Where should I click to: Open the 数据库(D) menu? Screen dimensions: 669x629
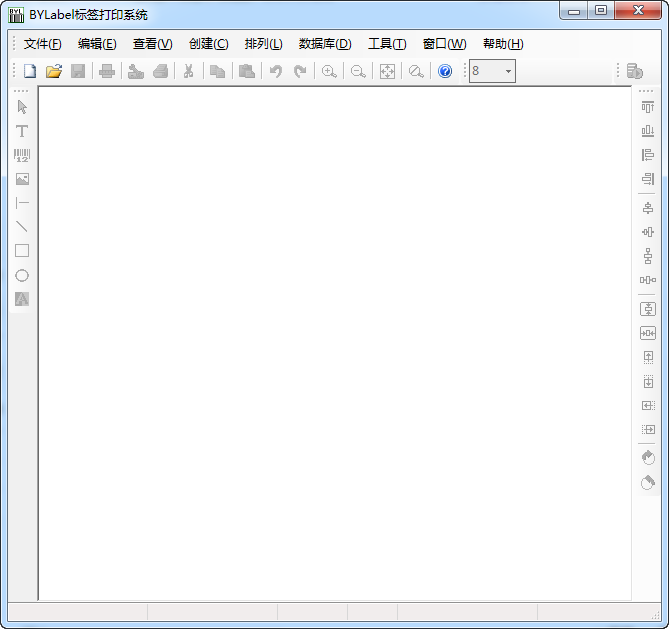click(x=325, y=44)
